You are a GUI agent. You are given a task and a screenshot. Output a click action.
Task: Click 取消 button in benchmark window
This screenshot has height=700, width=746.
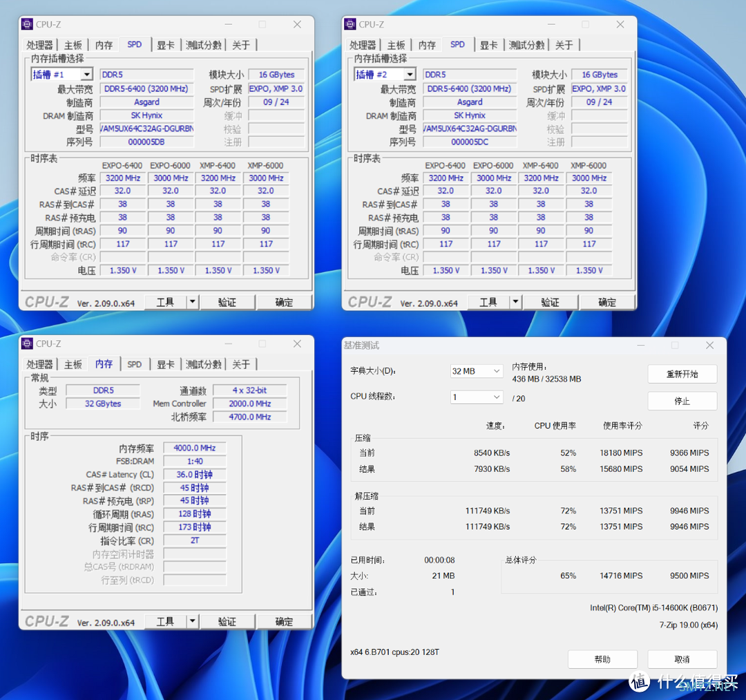tap(682, 659)
